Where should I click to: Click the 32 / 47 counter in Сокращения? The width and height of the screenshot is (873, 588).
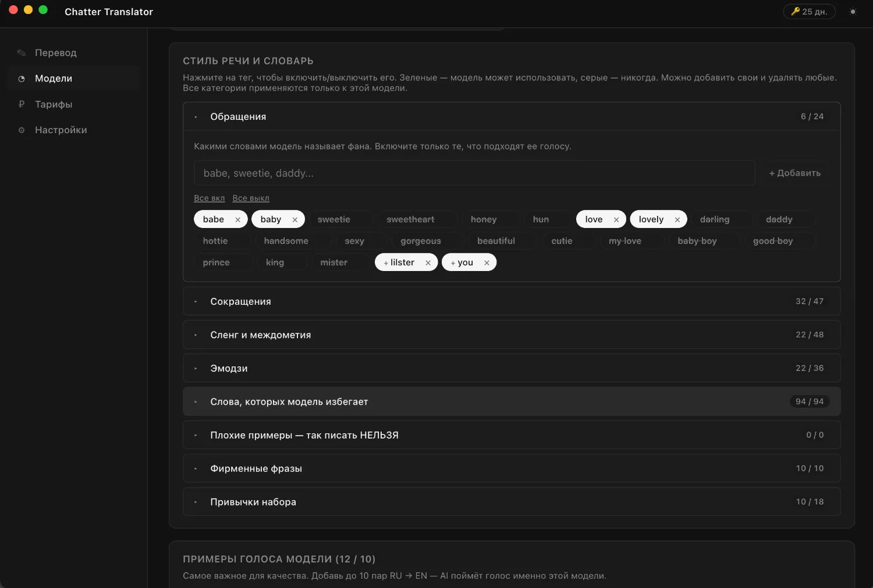point(810,301)
